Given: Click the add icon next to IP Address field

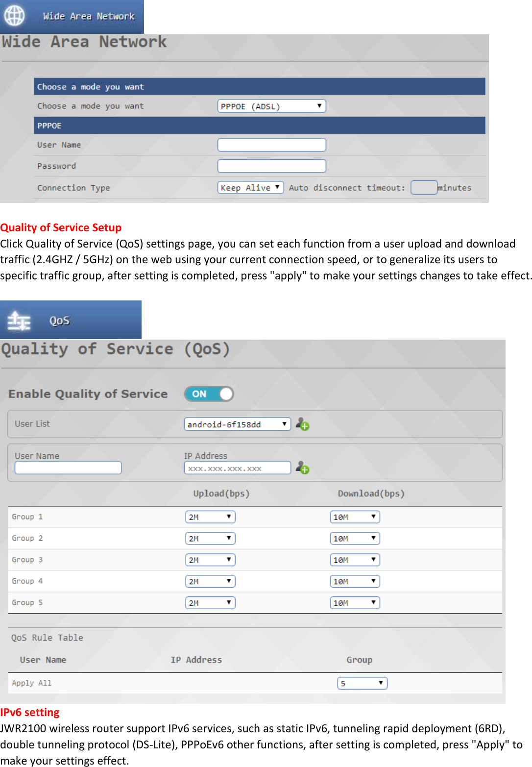Looking at the screenshot, I should click(x=301, y=468).
